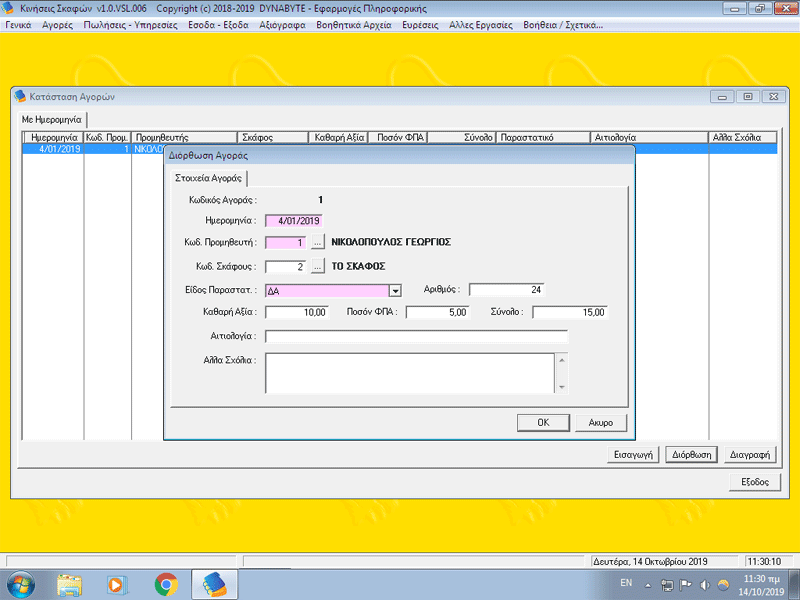Click the Αριθμός number field
This screenshot has width=800, height=600.
coord(507,290)
